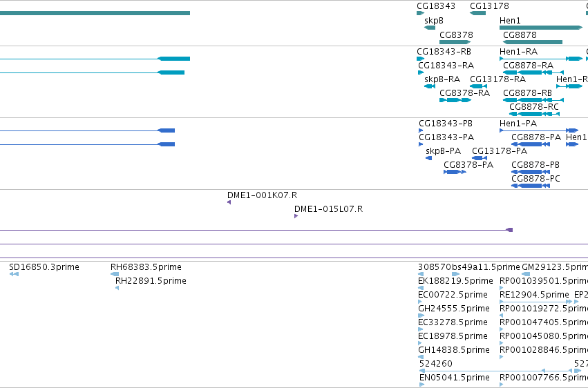This screenshot has height=388, width=588.
Task: Select the skpB-RA transcript label
Action: coord(442,79)
